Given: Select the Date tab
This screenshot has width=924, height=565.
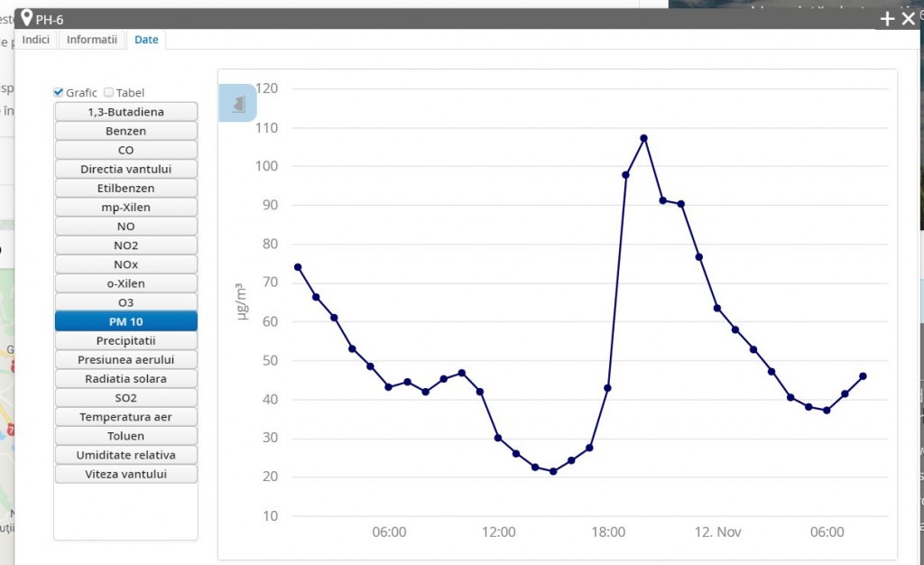Looking at the screenshot, I should (146, 40).
